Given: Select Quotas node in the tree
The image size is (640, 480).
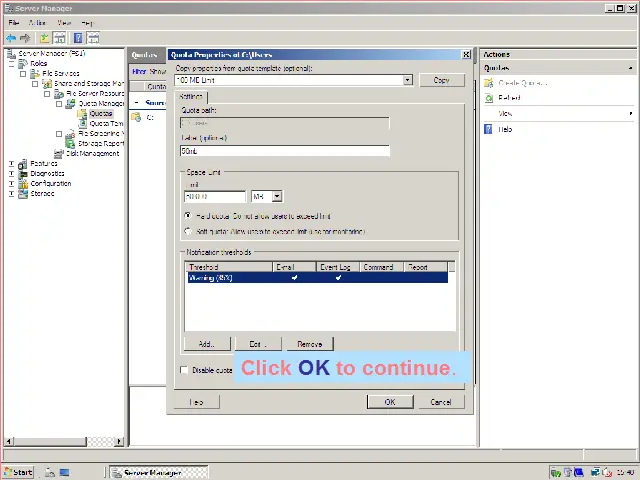Looking at the screenshot, I should [x=100, y=113].
